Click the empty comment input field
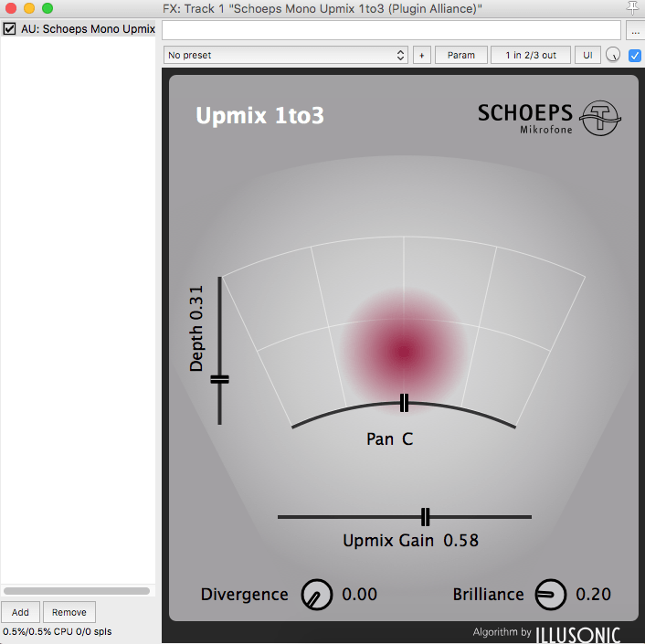This screenshot has width=645, height=644. (391, 30)
